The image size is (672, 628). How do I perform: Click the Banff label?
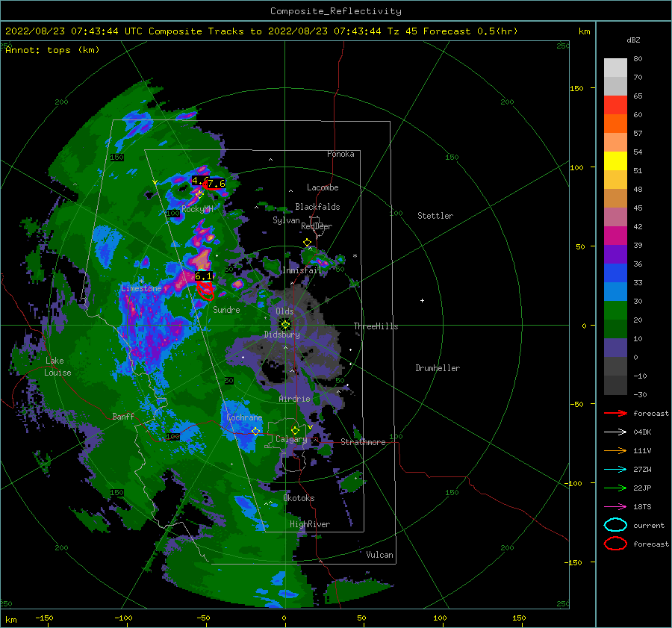coord(123,416)
